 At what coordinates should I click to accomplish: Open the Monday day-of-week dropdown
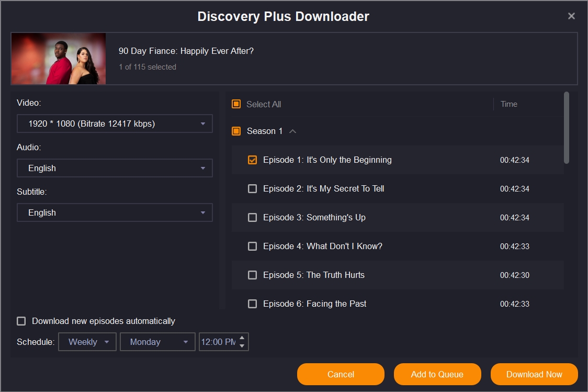[157, 342]
